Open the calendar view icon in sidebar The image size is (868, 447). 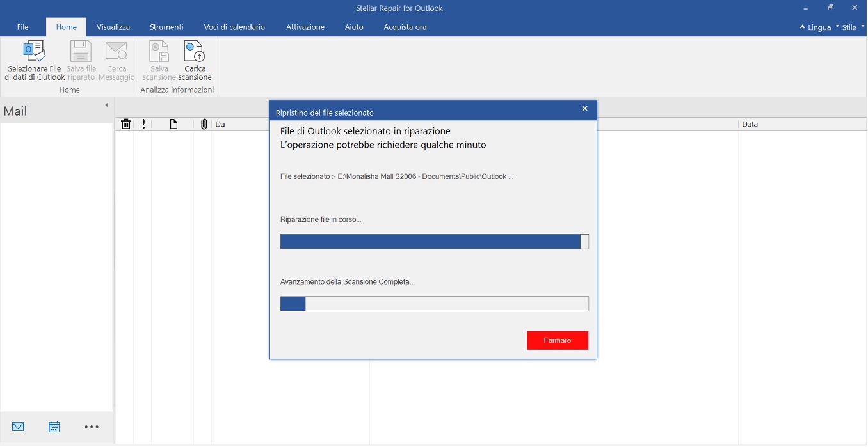[x=54, y=427]
